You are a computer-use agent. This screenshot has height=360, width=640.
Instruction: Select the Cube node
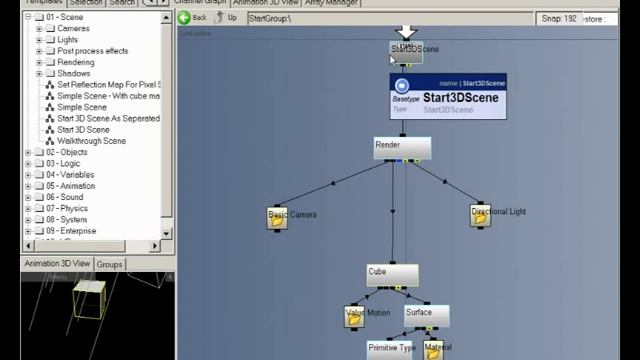coord(392,275)
